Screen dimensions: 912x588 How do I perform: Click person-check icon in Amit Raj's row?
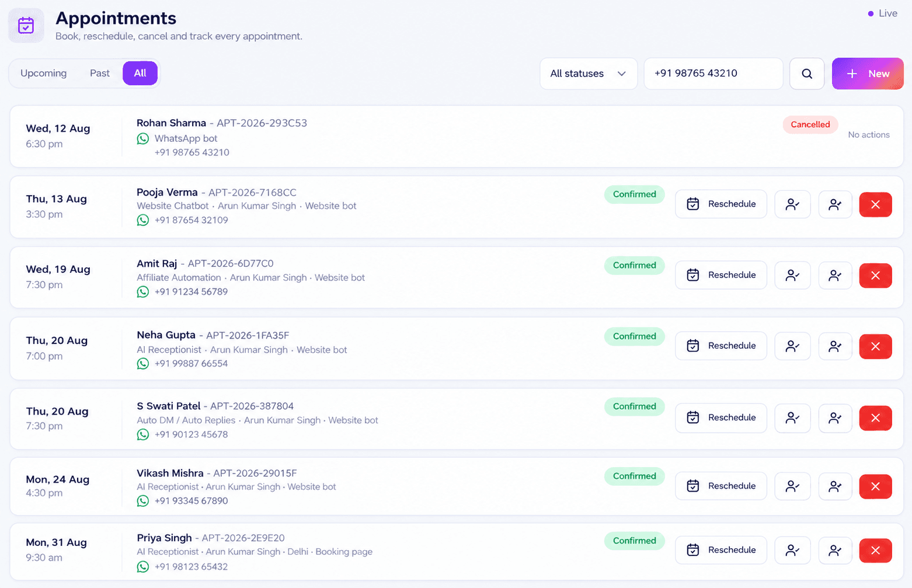click(x=792, y=275)
